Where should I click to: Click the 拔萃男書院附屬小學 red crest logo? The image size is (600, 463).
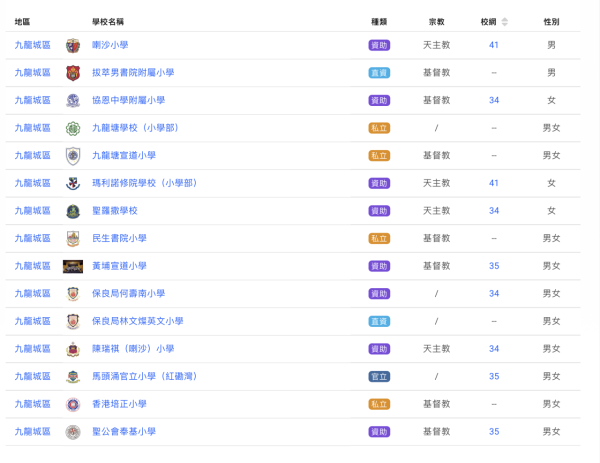click(73, 73)
